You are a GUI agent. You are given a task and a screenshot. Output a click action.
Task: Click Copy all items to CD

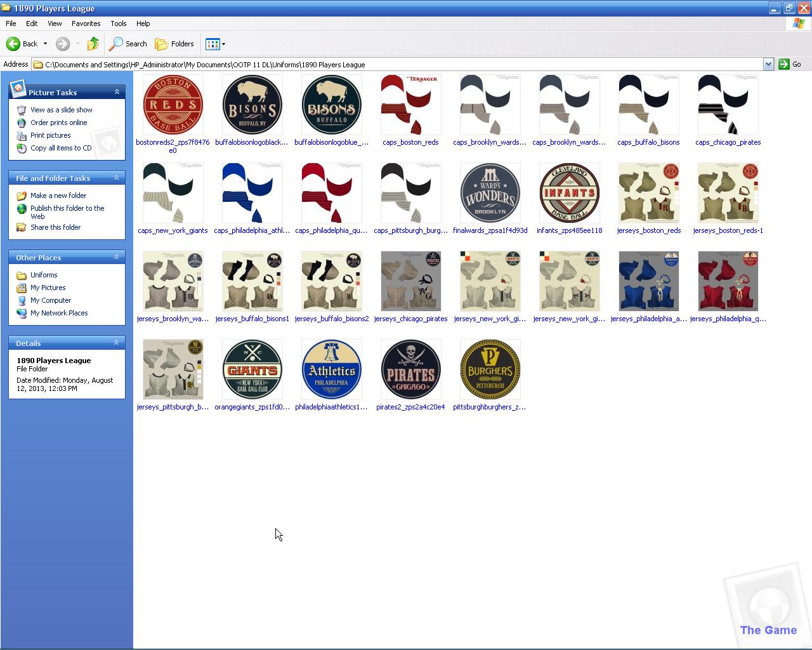click(x=61, y=148)
